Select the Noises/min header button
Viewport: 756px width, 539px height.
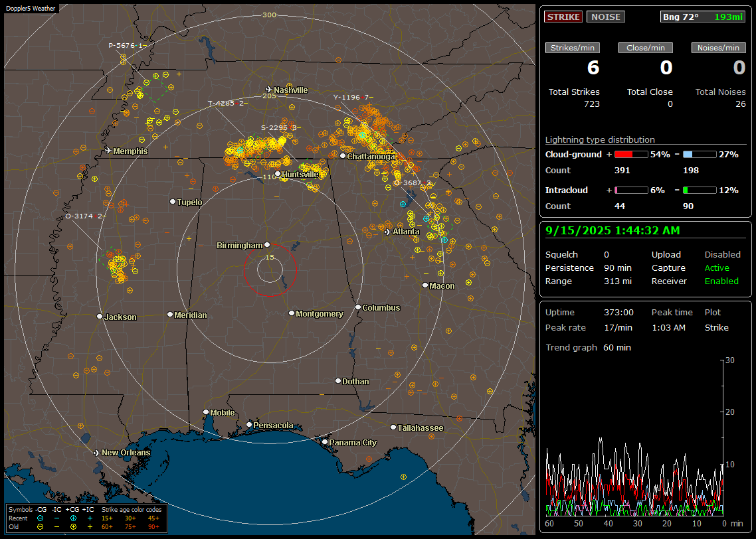coord(718,48)
